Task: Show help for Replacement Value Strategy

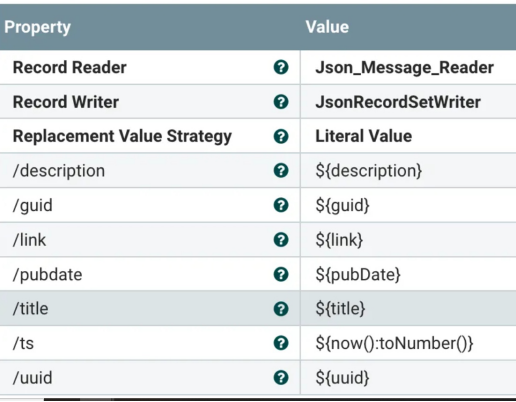Action: (281, 136)
